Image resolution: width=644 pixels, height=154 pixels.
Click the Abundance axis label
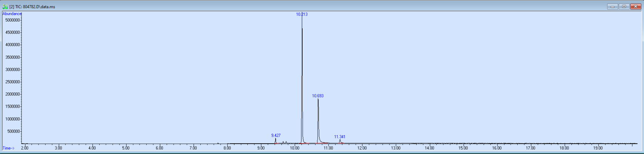pyautogui.click(x=12, y=14)
